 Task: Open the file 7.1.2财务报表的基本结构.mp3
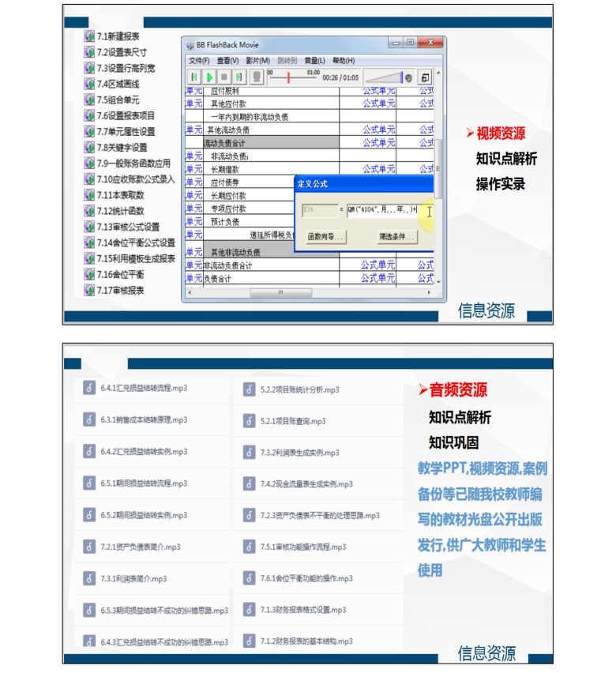[306, 641]
